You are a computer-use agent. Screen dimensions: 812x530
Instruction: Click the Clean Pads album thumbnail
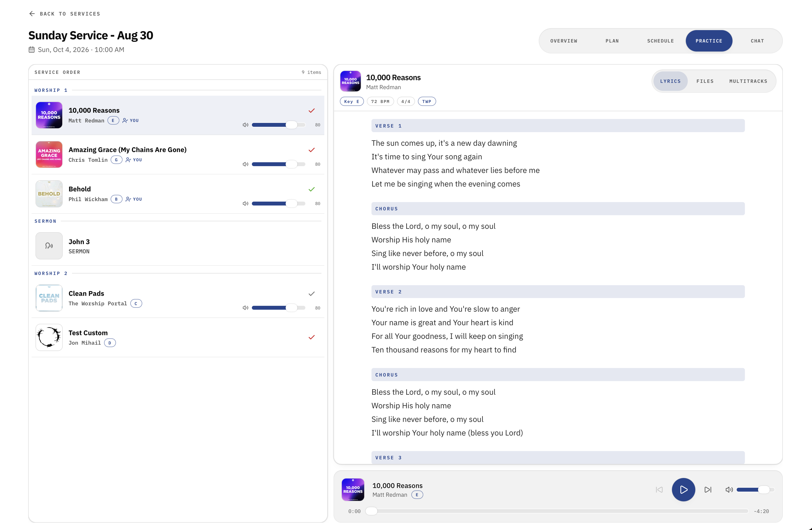click(x=49, y=298)
